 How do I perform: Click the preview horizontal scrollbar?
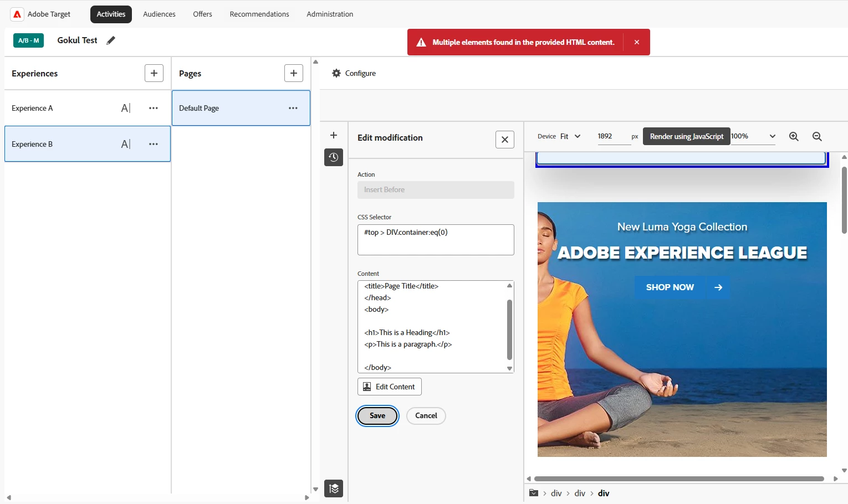pyautogui.click(x=679, y=479)
